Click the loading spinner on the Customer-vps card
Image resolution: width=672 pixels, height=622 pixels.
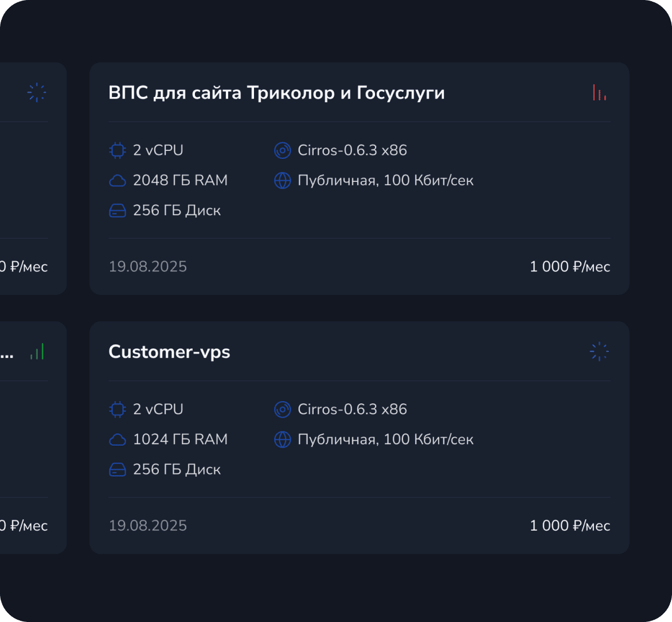(x=599, y=351)
